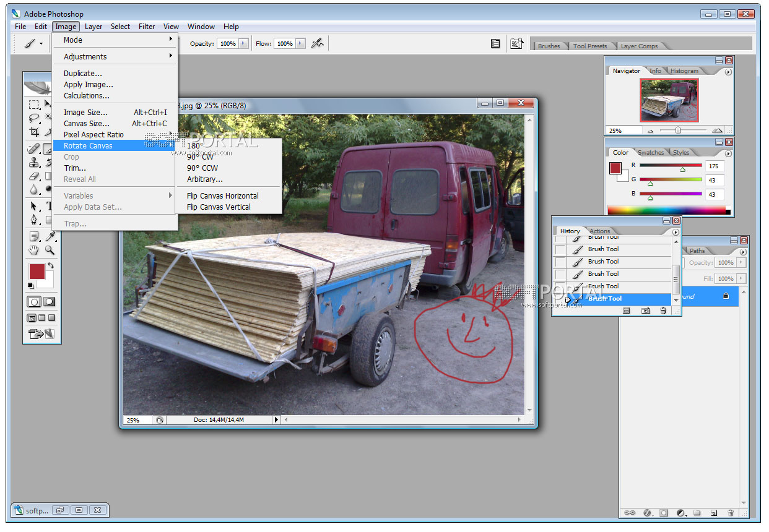769x532 pixels.
Task: Switch to Full Screen Mode with menu bar
Action: click(x=41, y=318)
